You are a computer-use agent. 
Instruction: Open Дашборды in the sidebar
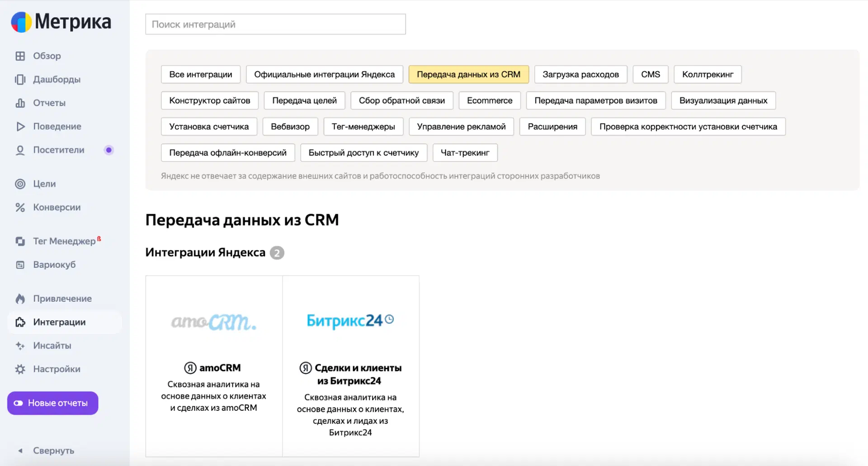point(57,80)
